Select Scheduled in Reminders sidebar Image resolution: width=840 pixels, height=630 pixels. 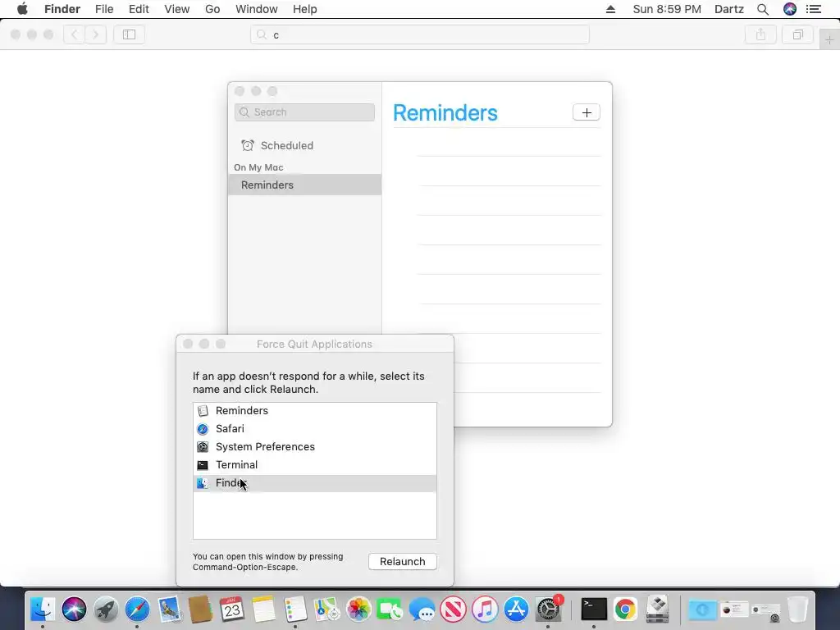pyautogui.click(x=304, y=145)
